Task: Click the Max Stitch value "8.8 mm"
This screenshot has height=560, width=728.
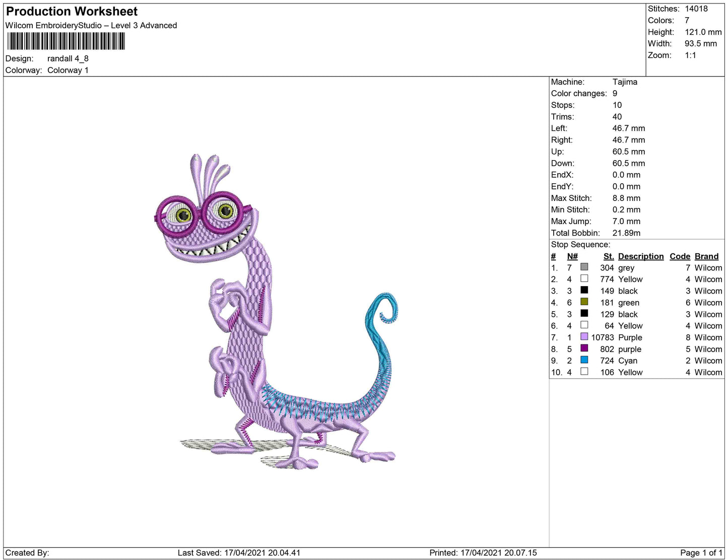Action: click(x=626, y=198)
